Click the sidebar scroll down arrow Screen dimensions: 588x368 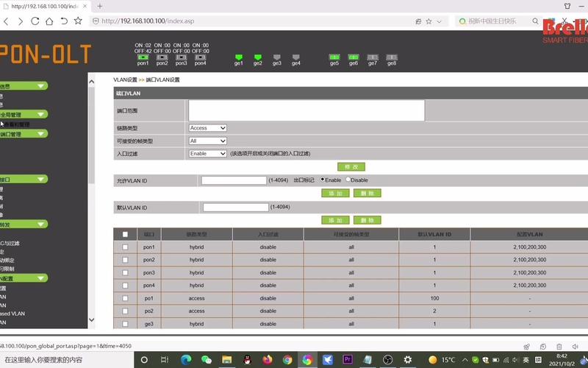click(91, 320)
